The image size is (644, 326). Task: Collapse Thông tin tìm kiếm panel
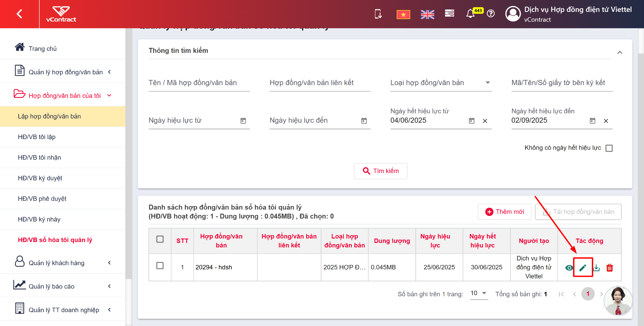coord(620,53)
